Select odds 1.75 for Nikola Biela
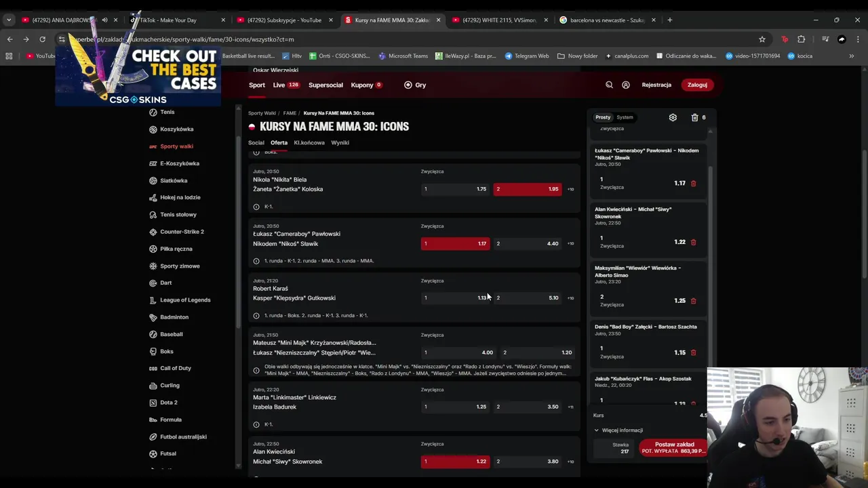 point(455,189)
